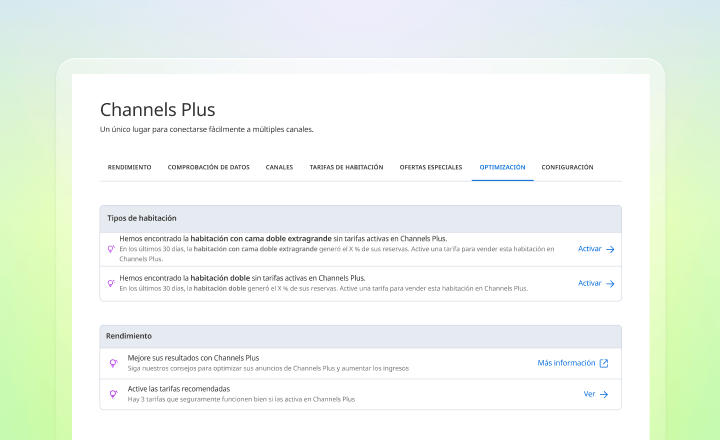This screenshot has height=440, width=720.
Task: Go to the Canales tab
Action: tap(279, 167)
